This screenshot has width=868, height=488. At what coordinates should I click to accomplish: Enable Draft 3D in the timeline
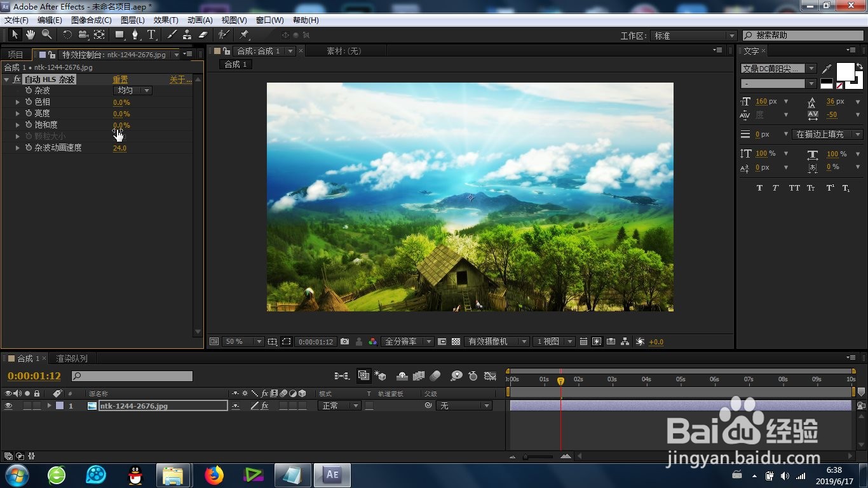coord(381,376)
